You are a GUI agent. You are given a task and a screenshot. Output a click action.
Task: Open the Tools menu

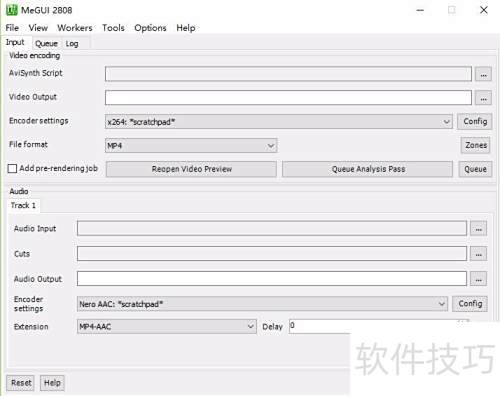(x=113, y=28)
